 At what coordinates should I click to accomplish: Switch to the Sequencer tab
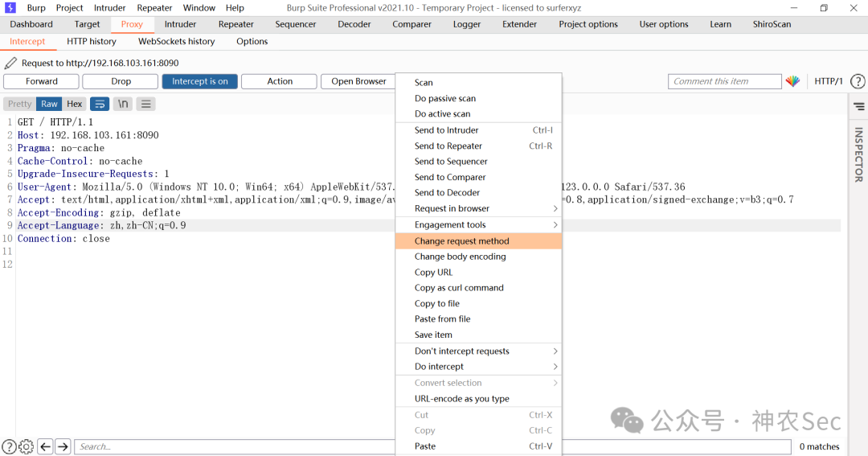[x=296, y=24]
